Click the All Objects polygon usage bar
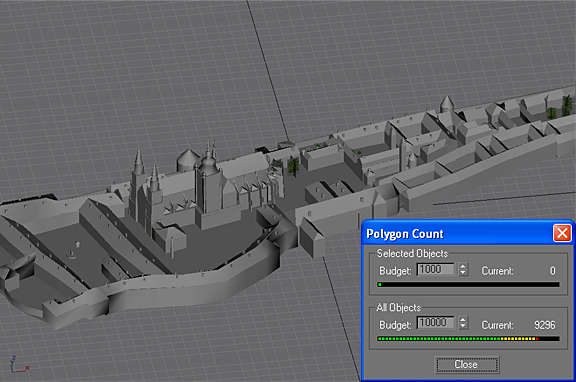The width and height of the screenshot is (576, 382). [468, 338]
